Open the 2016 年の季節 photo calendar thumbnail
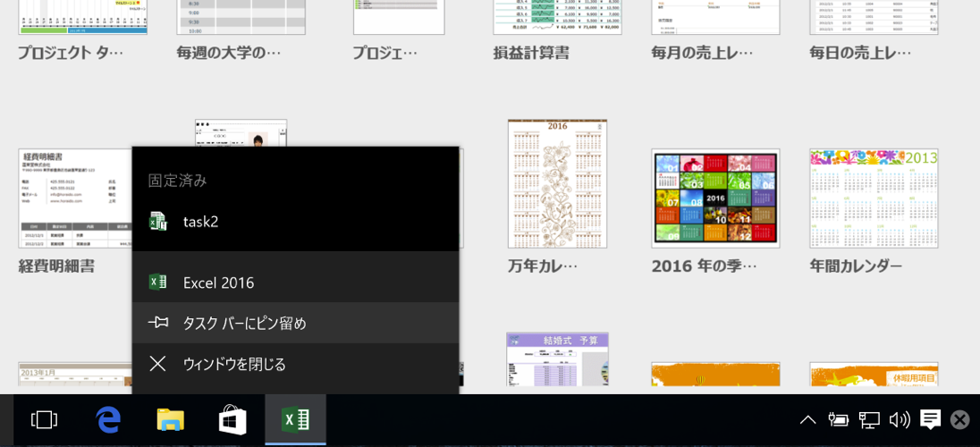Viewport: 980px width, 447px height. point(715,198)
